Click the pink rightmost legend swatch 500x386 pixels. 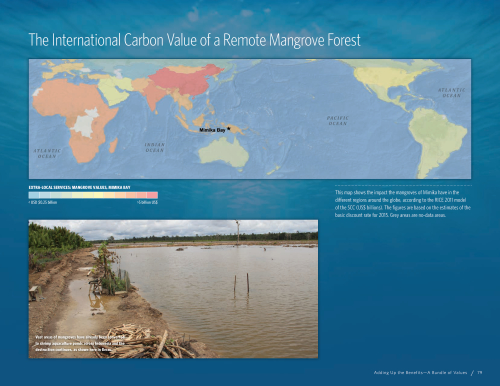coord(152,195)
